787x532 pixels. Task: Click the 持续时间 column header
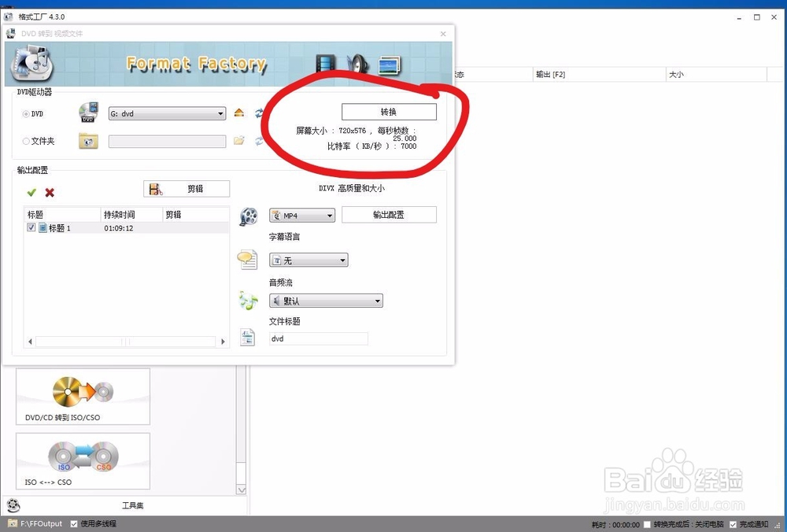132,214
